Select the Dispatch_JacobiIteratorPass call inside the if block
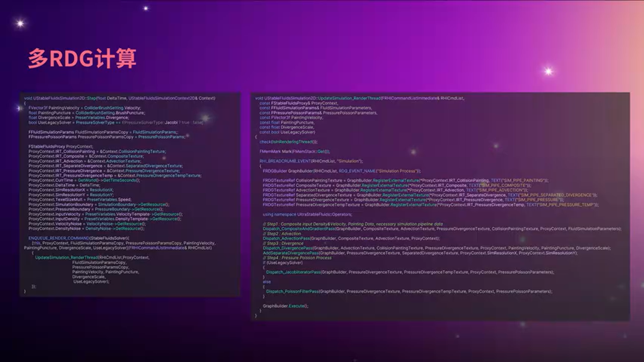 [294, 272]
